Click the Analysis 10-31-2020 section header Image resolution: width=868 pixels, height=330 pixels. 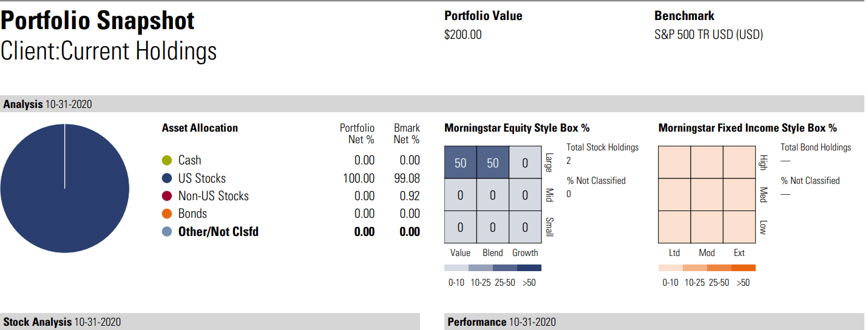click(x=47, y=104)
